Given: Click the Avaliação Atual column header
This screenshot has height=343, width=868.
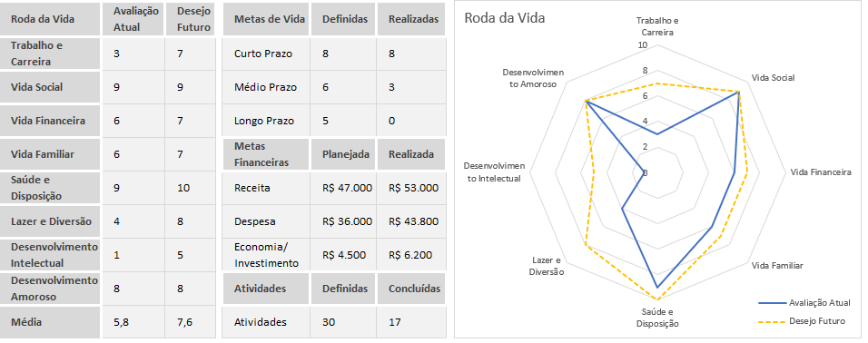Looking at the screenshot, I should [133, 19].
